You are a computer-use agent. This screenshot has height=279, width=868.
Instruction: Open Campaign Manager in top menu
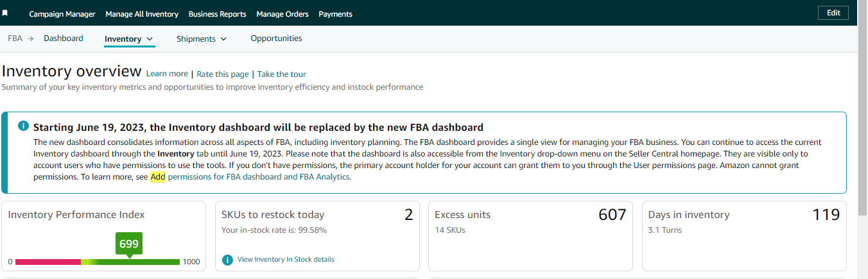point(62,14)
